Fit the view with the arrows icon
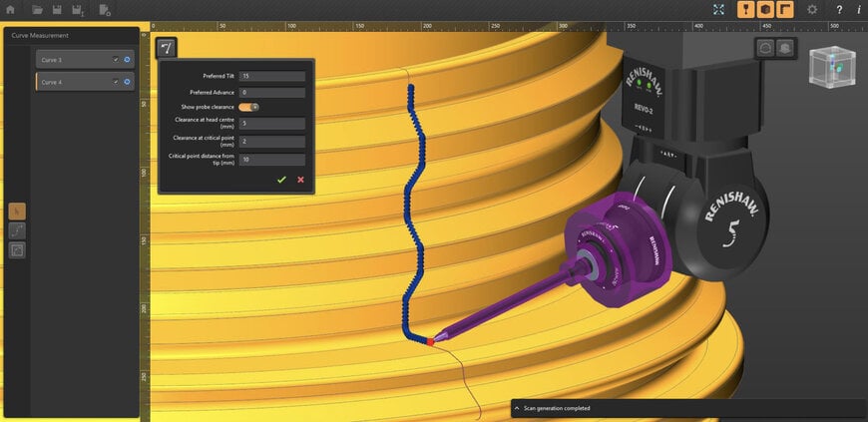This screenshot has height=422, width=868. [x=718, y=9]
